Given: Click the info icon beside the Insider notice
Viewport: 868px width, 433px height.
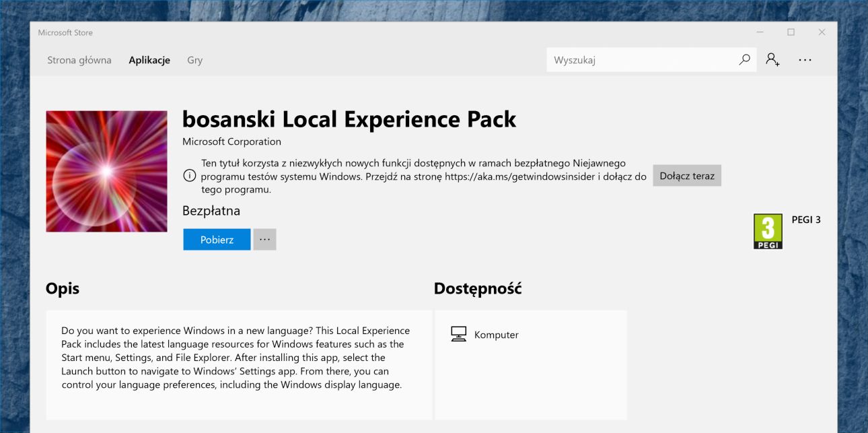Looking at the screenshot, I should click(x=190, y=176).
